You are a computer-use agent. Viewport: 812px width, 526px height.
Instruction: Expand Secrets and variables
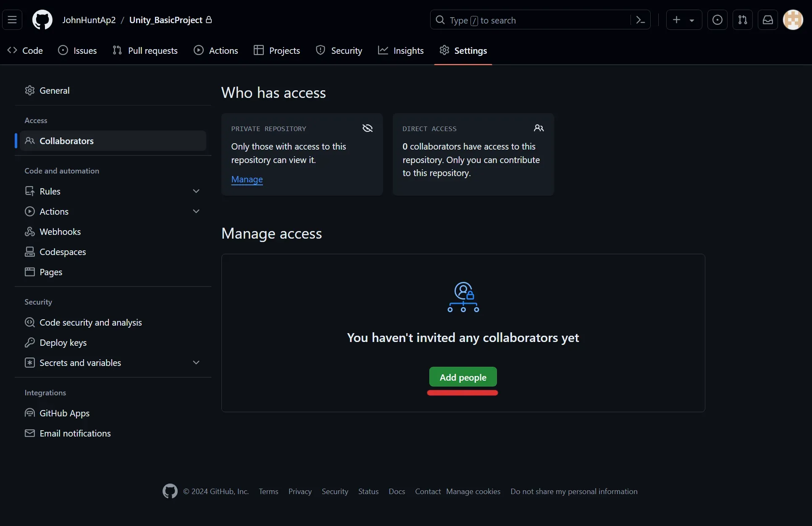[196, 362]
